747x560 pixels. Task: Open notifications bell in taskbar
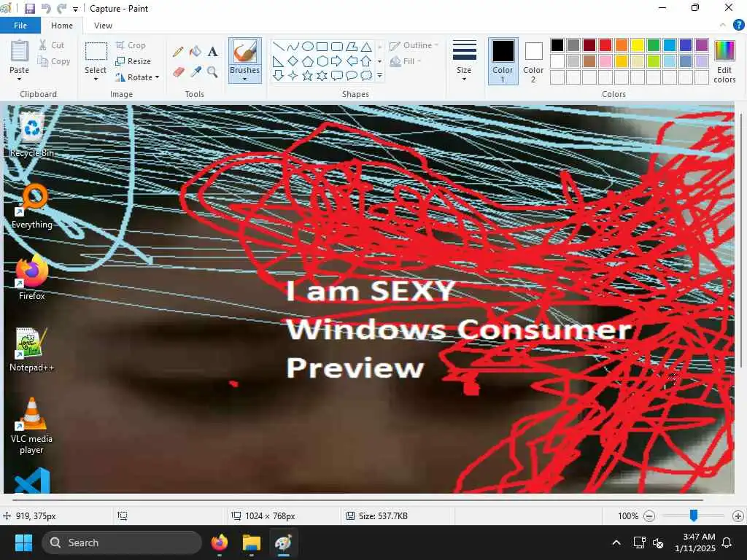pyautogui.click(x=727, y=542)
